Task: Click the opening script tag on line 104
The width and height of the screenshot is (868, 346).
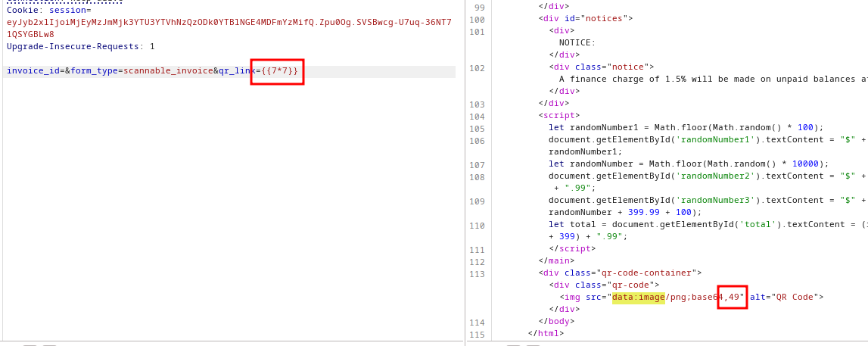Action: 559,115
